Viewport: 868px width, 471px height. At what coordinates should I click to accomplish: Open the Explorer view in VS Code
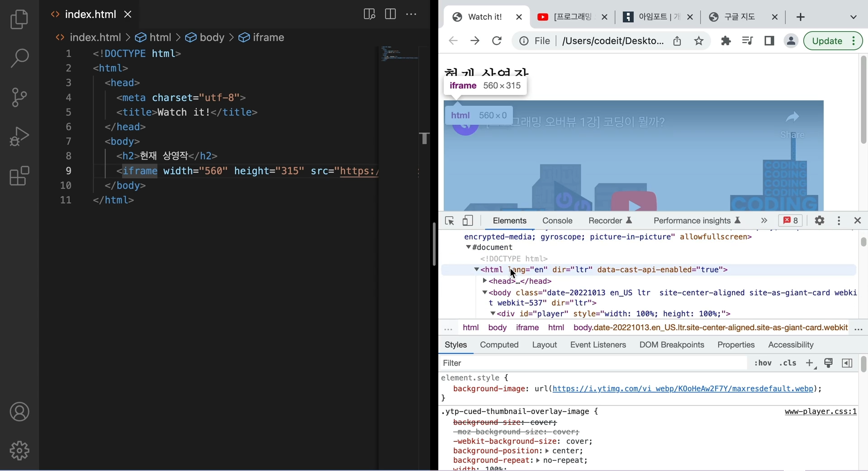19,19
